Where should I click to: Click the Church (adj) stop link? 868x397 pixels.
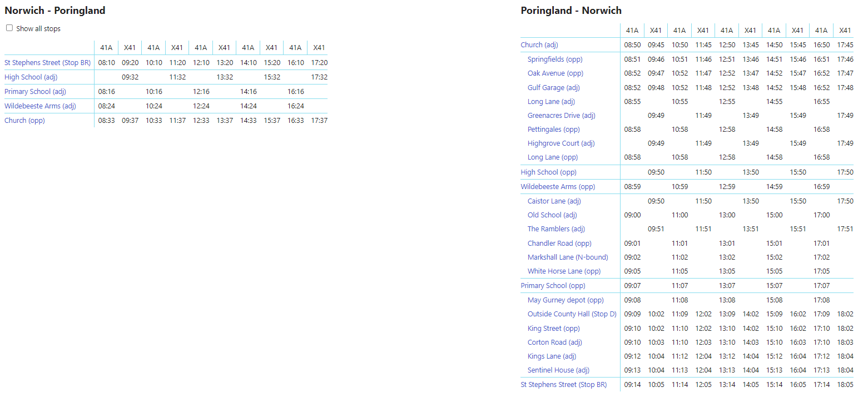539,45
